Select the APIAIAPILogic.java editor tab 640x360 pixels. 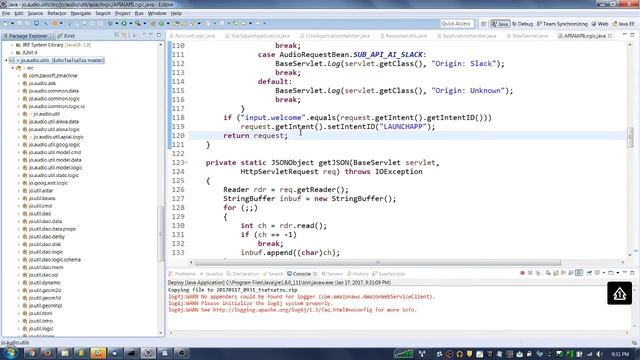(x=584, y=36)
